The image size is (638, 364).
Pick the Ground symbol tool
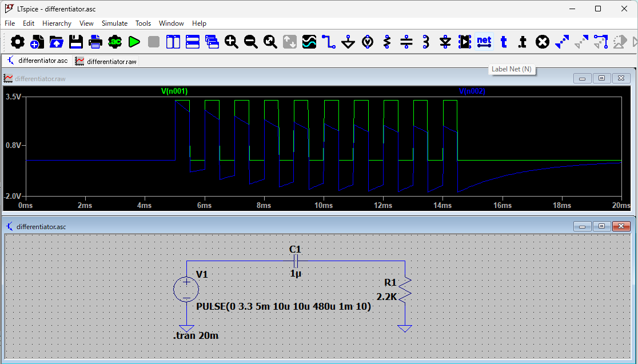click(x=348, y=42)
